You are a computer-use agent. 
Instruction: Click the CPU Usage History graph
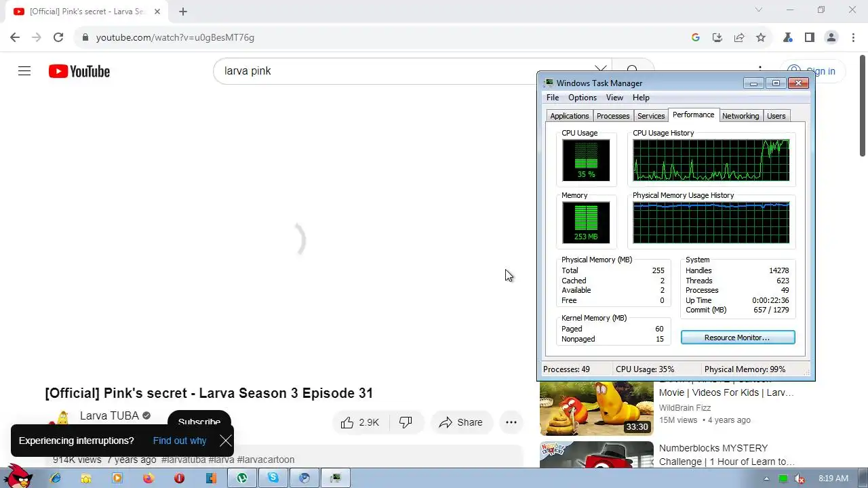[x=711, y=161]
